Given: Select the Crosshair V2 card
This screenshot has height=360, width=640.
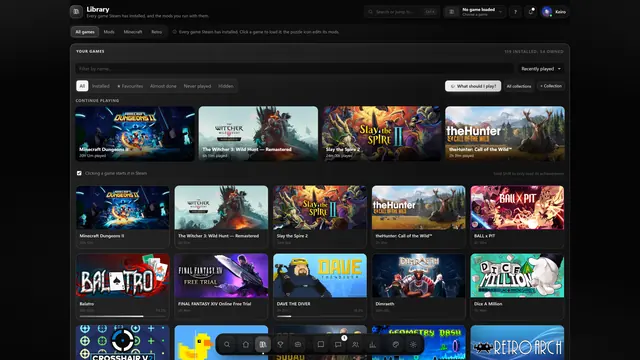Looking at the screenshot, I should tap(122, 342).
